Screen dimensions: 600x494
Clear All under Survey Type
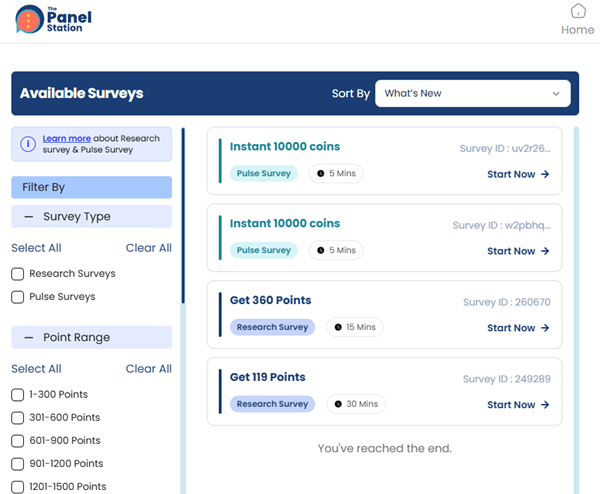click(x=148, y=248)
